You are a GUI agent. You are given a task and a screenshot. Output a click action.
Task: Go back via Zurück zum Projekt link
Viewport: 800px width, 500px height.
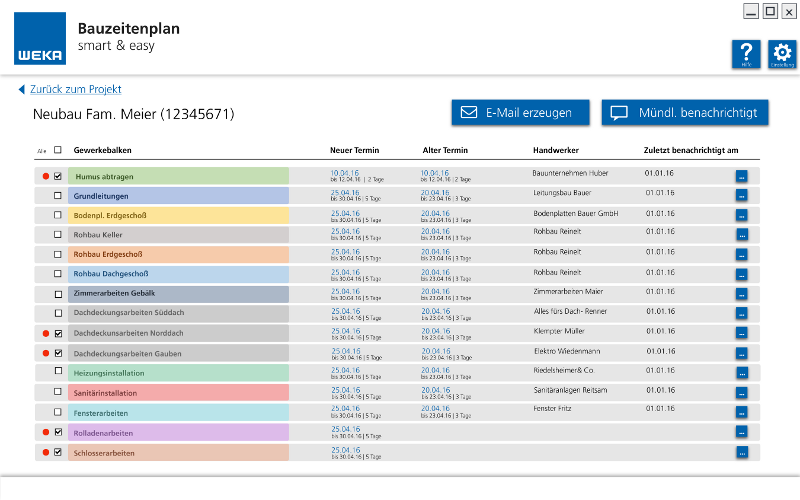(x=75, y=89)
